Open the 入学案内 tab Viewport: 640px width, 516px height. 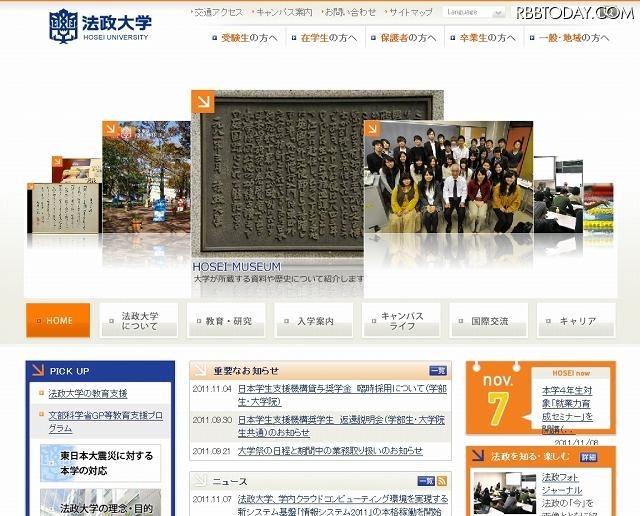[313, 320]
